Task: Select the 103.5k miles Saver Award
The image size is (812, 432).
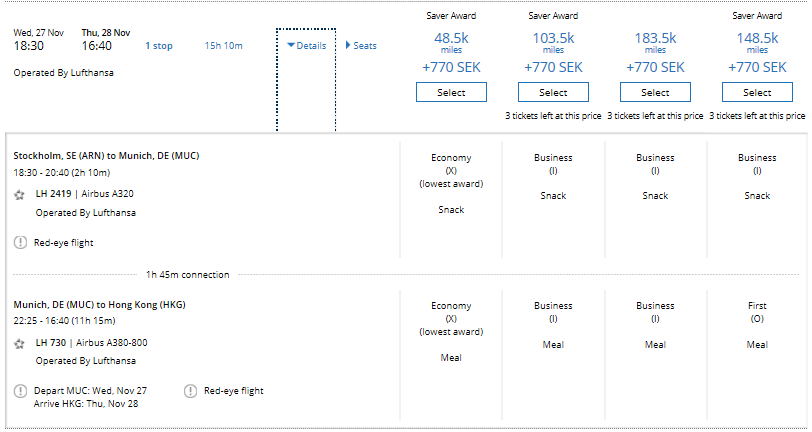Action: pos(553,92)
